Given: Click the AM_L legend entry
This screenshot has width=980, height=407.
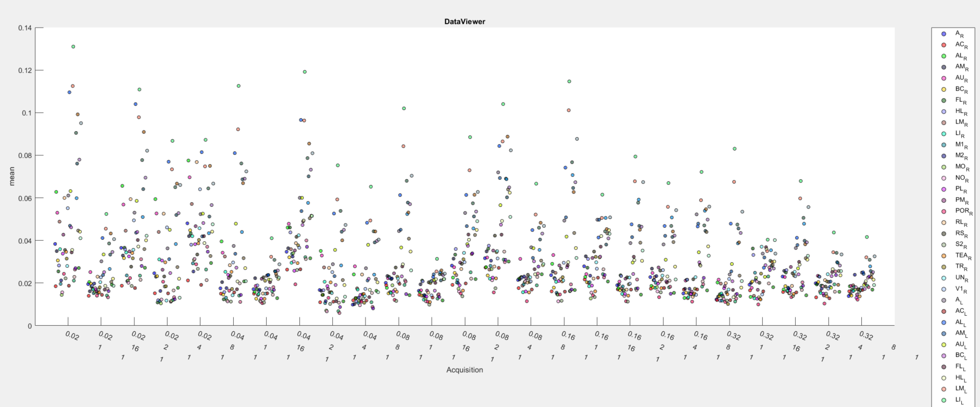Looking at the screenshot, I should point(954,334).
